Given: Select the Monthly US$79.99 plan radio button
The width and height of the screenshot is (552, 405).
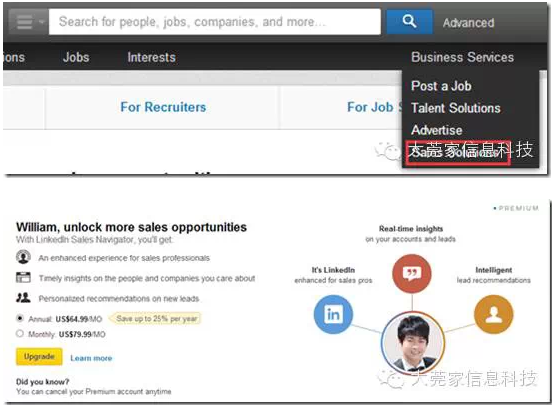Looking at the screenshot, I should pos(20,334).
